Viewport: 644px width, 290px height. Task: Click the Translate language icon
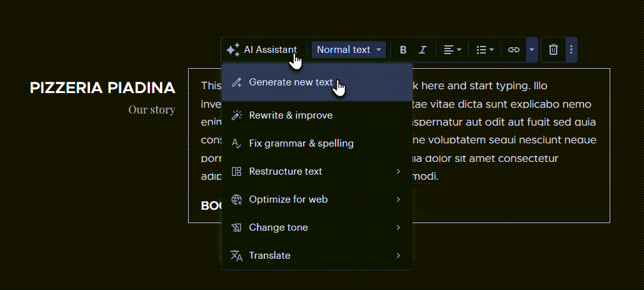(x=237, y=256)
